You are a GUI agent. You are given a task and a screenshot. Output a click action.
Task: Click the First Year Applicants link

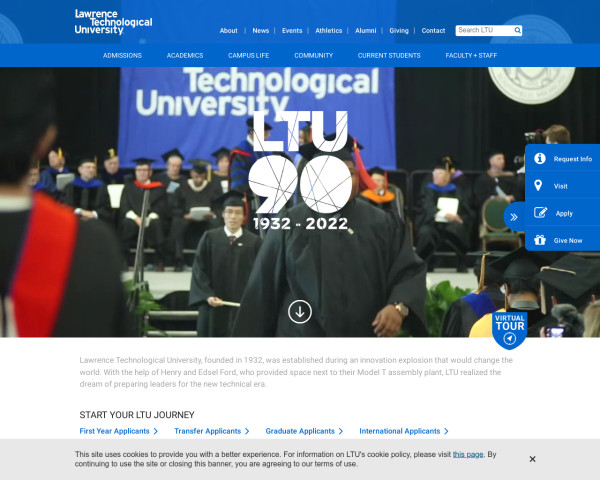pos(118,431)
